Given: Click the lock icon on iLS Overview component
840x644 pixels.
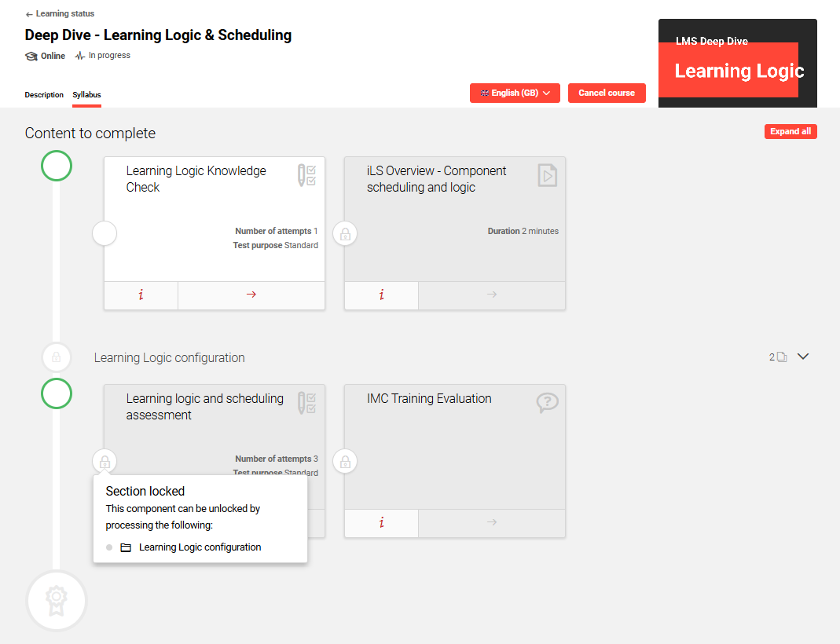Looking at the screenshot, I should 344,233.
